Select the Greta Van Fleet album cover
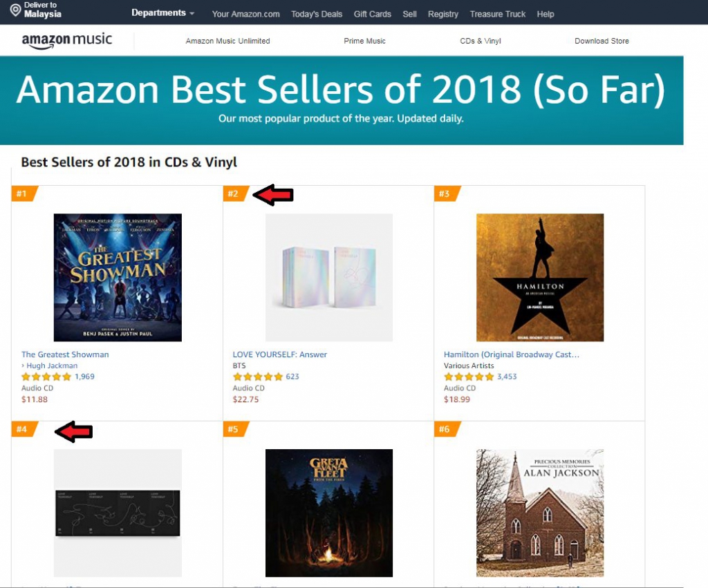 click(328, 513)
